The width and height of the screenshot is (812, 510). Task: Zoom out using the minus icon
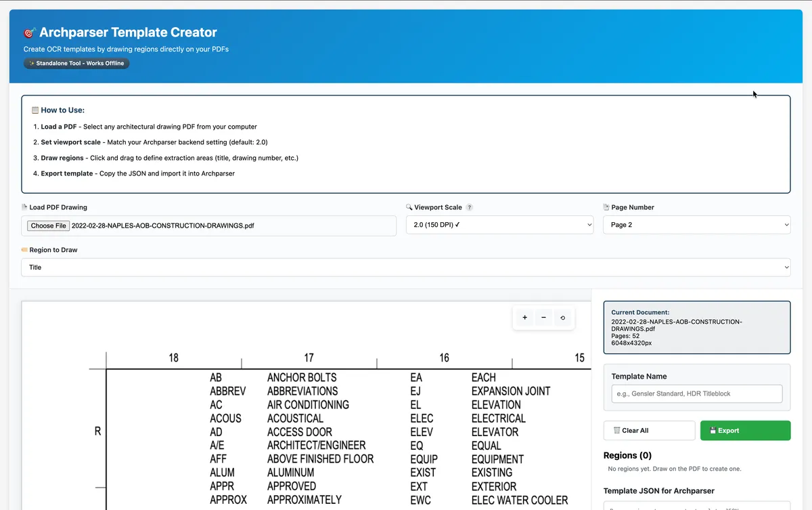543,317
